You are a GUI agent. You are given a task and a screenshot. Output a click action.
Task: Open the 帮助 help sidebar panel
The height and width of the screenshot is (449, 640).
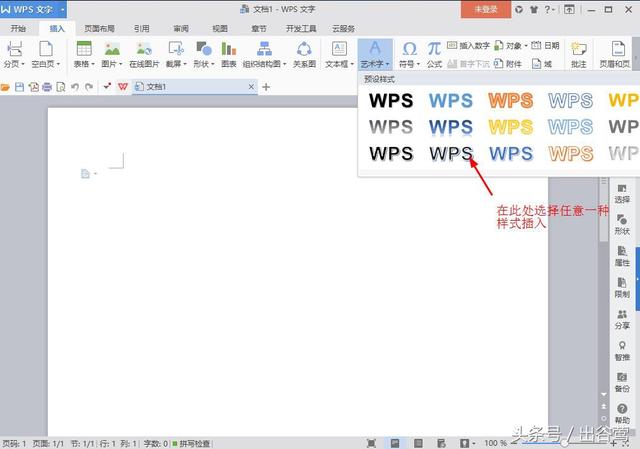pyautogui.click(x=622, y=414)
